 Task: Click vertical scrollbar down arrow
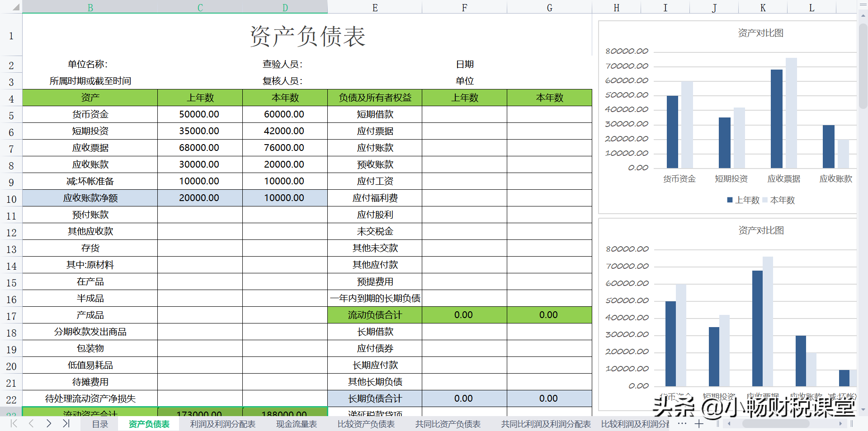(x=863, y=410)
